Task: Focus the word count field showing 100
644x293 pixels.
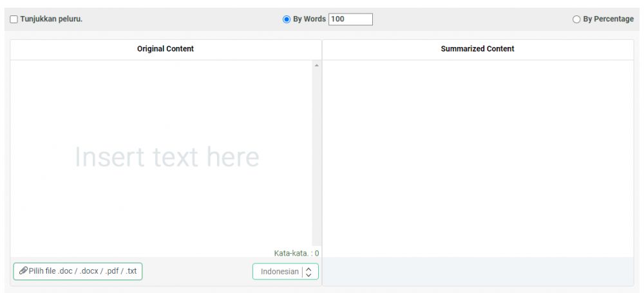Action: (350, 19)
